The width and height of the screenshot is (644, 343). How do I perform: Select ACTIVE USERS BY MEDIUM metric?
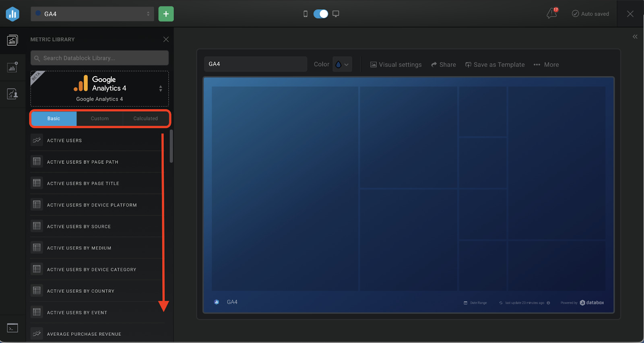pyautogui.click(x=79, y=248)
